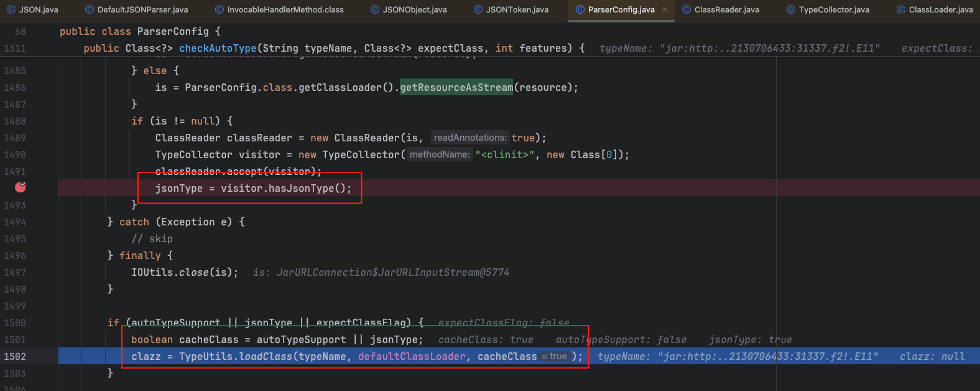
Task: Click the 'cacheClass: true' debug hint
Action: pyautogui.click(x=486, y=339)
